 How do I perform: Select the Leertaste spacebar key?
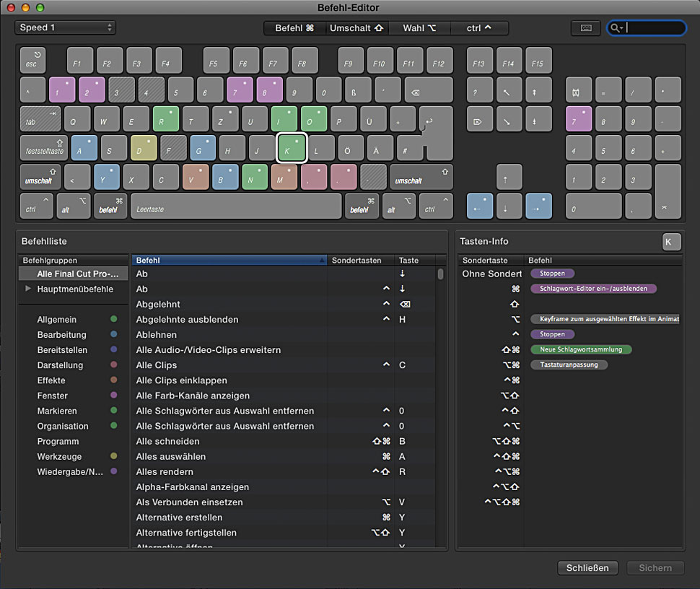click(x=235, y=206)
